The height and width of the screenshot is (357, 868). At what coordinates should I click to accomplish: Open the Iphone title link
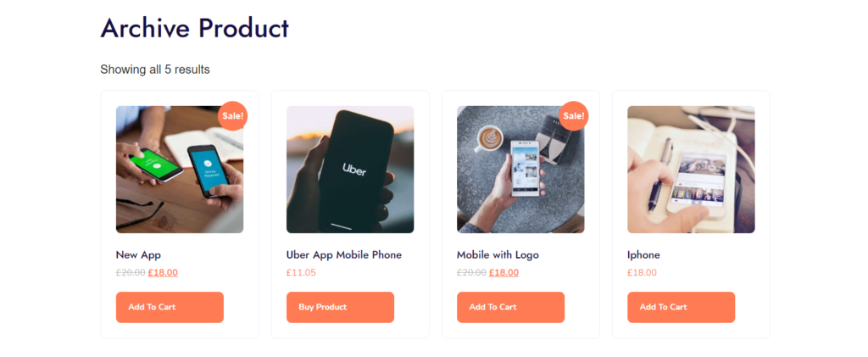click(643, 254)
